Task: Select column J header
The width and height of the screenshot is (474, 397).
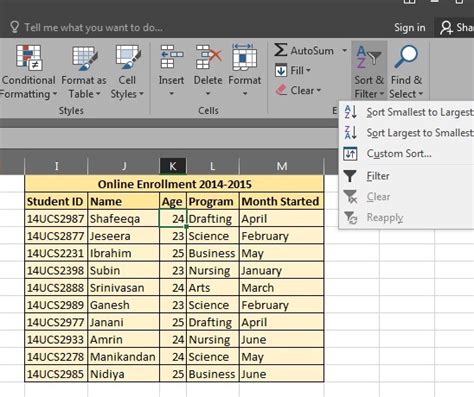Action: (x=124, y=166)
